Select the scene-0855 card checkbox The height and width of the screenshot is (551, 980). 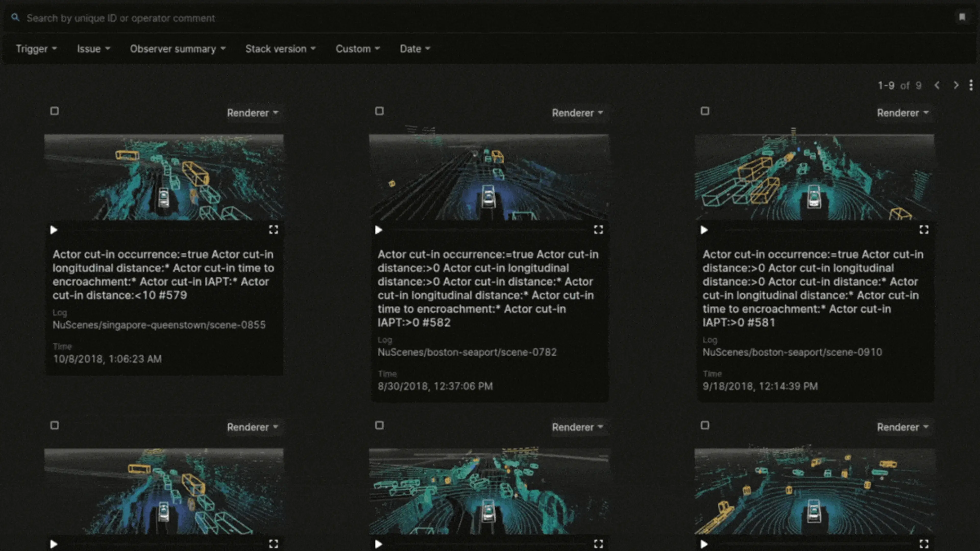[x=54, y=111]
